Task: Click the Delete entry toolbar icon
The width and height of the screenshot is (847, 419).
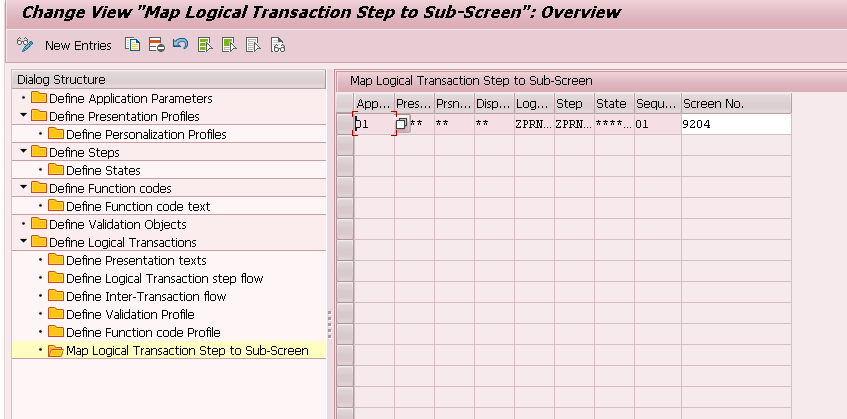Action: pyautogui.click(x=157, y=45)
